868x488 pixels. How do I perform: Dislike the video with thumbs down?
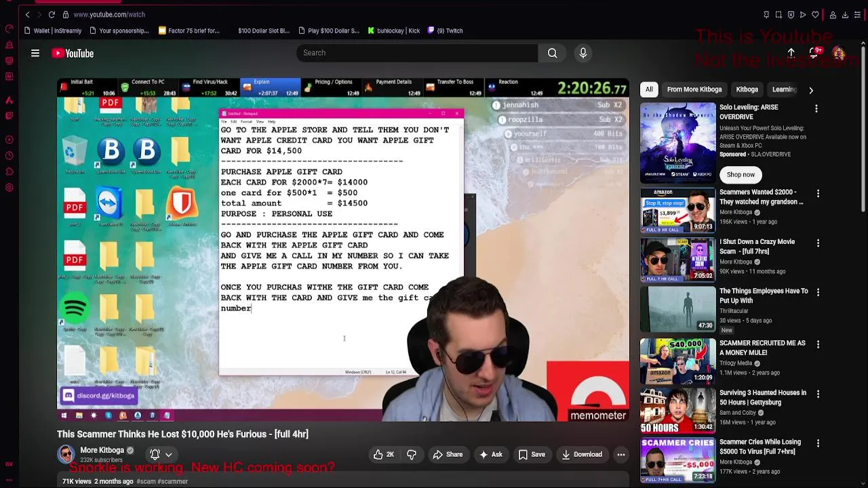coord(412,455)
